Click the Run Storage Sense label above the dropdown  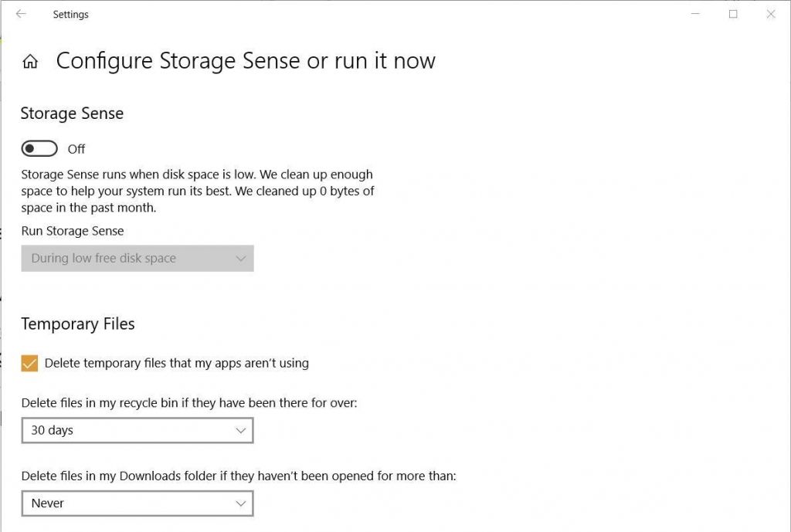(x=73, y=230)
